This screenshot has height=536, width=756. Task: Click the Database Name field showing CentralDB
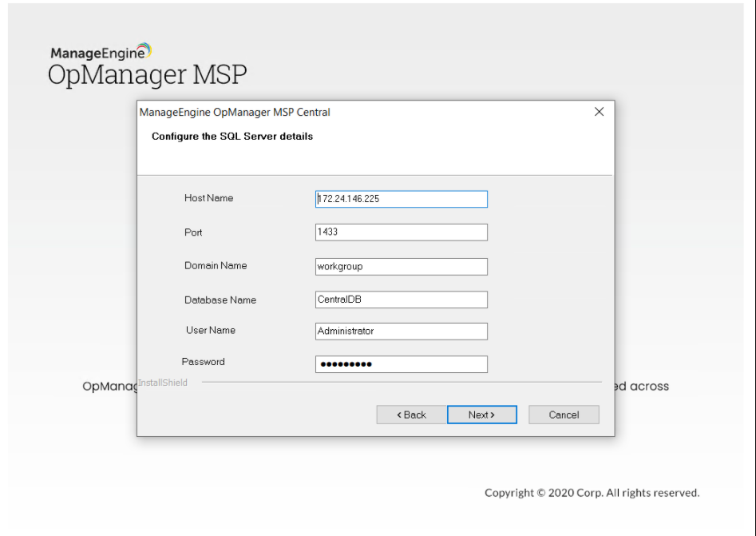coord(402,299)
